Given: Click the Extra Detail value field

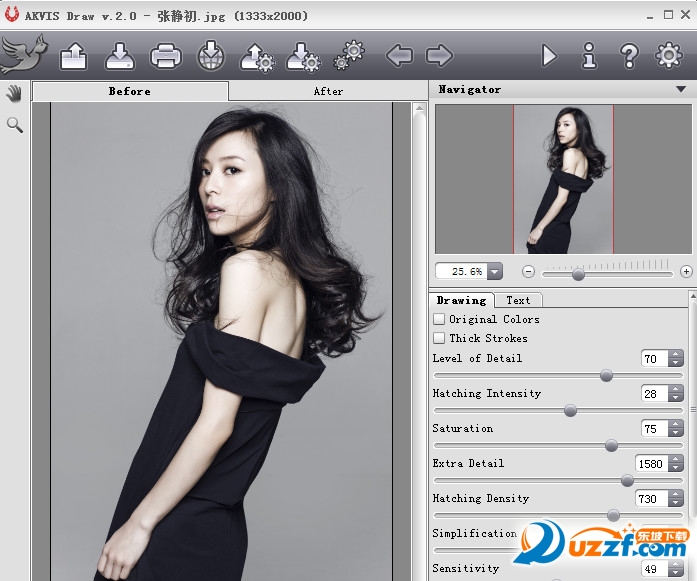Looking at the screenshot, I should click(x=652, y=464).
